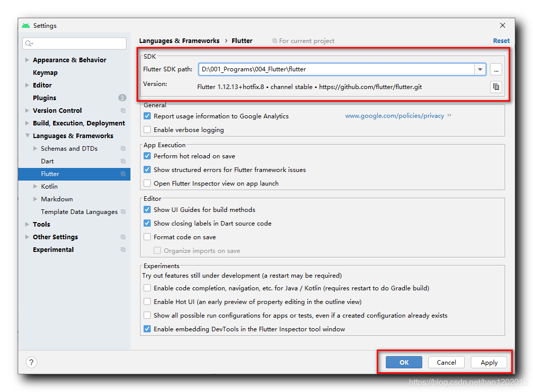The width and height of the screenshot is (533, 392).
Task: Enable code completion for Java / Kotlin checkbox
Action: [147, 288]
